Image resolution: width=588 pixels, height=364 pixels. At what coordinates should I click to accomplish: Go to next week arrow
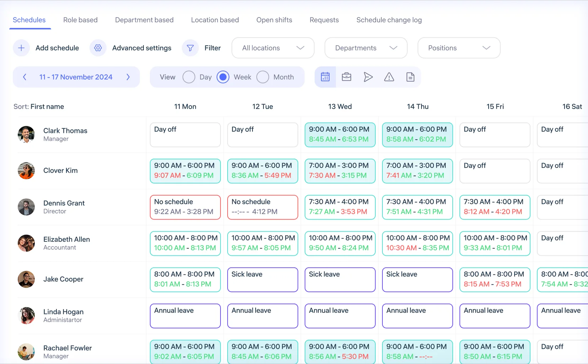pyautogui.click(x=128, y=77)
